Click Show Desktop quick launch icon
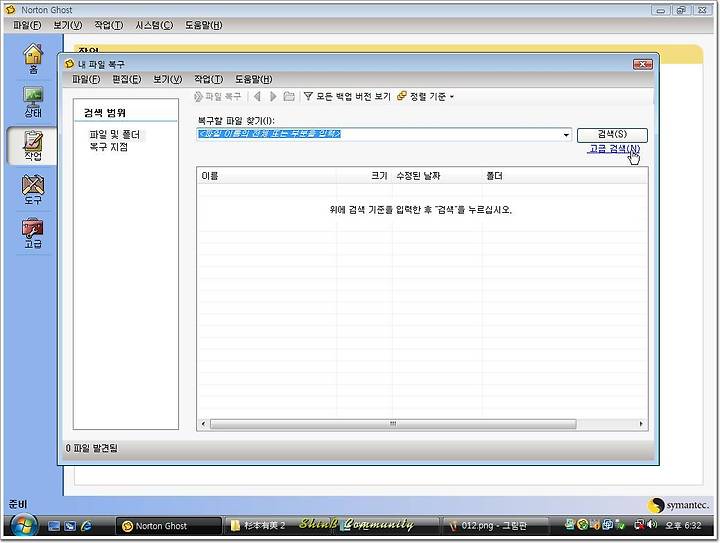720x543 pixels. 54,526
